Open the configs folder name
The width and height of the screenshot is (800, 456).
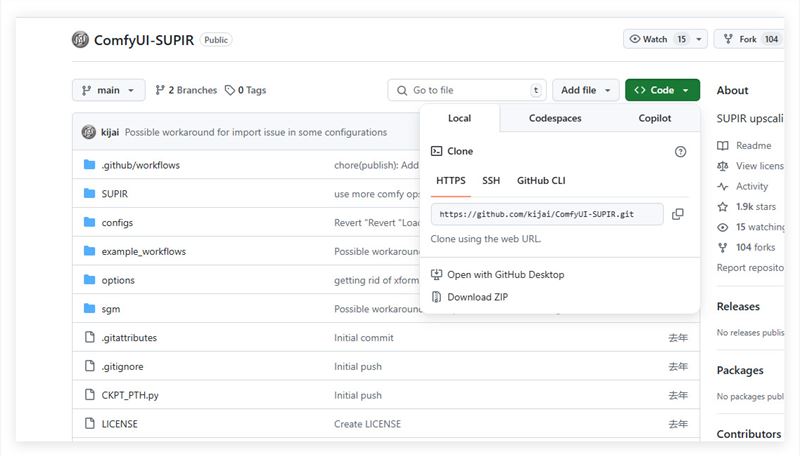click(117, 223)
